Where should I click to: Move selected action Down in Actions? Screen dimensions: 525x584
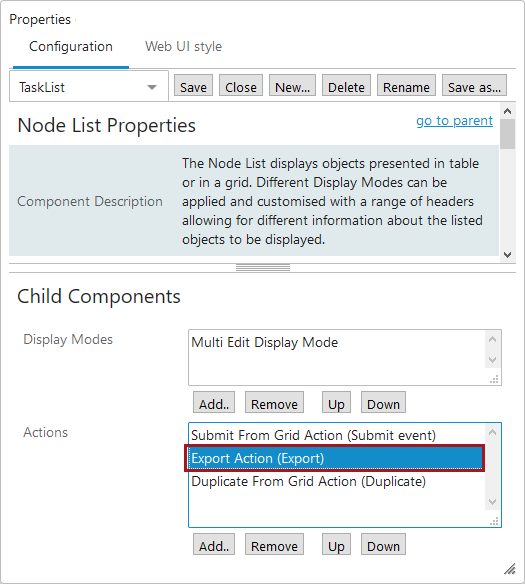click(x=383, y=545)
